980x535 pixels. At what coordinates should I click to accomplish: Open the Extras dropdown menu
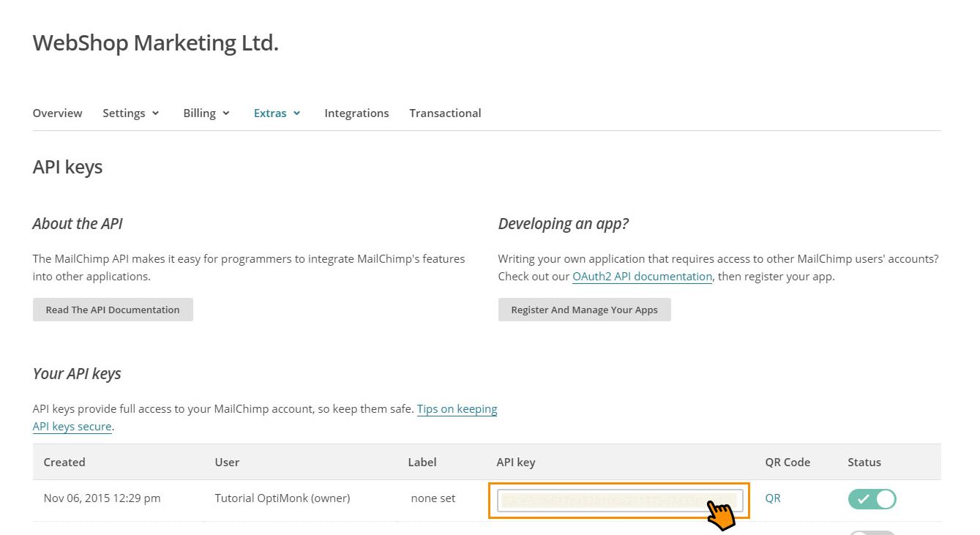(x=277, y=113)
